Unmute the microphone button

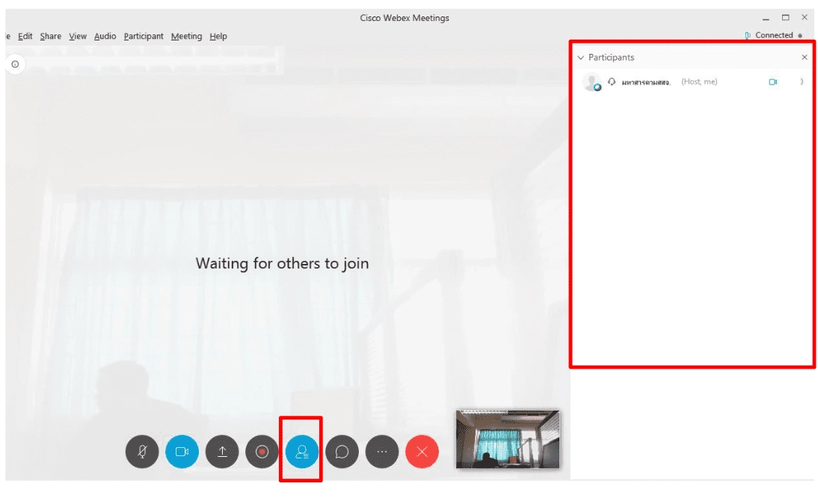142,452
